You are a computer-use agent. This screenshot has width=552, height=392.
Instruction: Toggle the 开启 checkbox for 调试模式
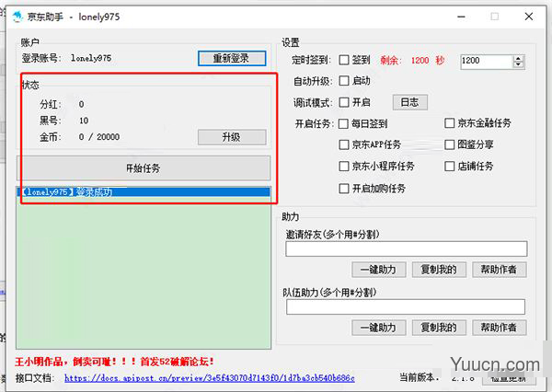344,102
